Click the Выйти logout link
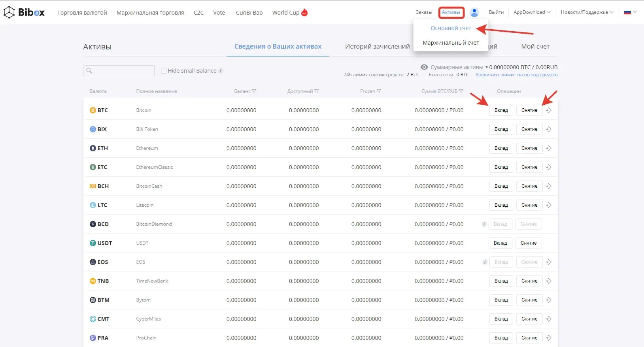 (496, 12)
